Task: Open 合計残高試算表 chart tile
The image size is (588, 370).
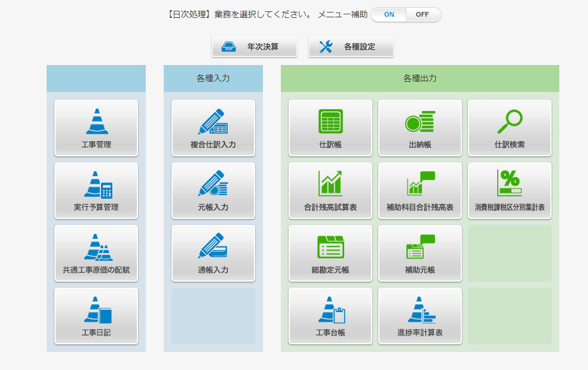Action: coord(330,190)
